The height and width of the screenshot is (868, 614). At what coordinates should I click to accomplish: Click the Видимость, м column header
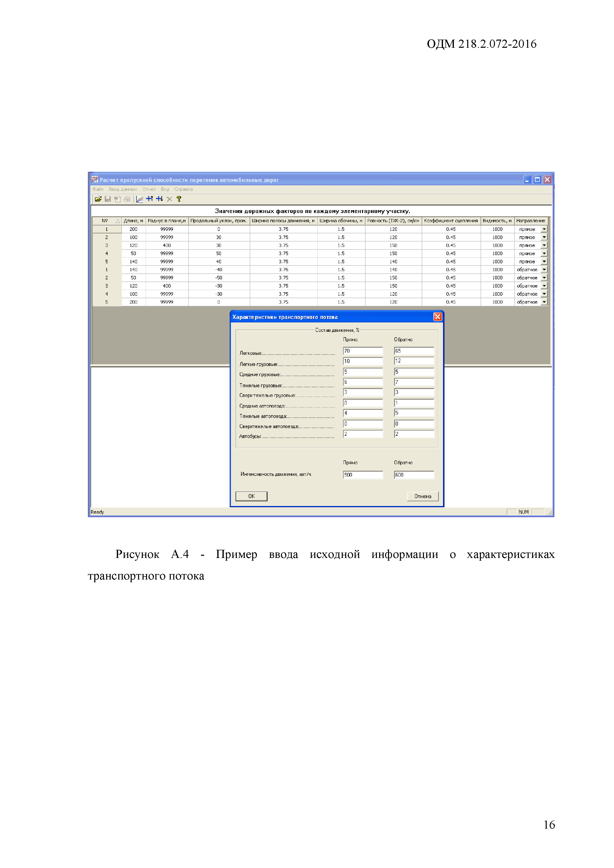tap(497, 221)
